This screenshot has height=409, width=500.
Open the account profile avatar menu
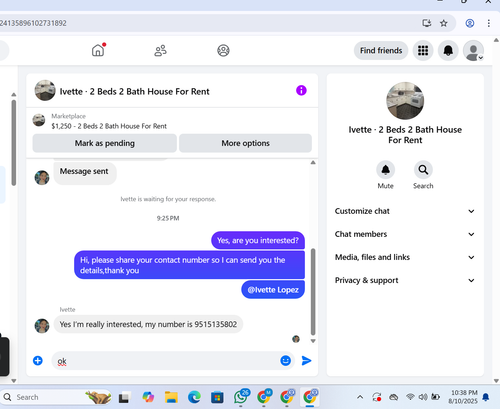473,51
